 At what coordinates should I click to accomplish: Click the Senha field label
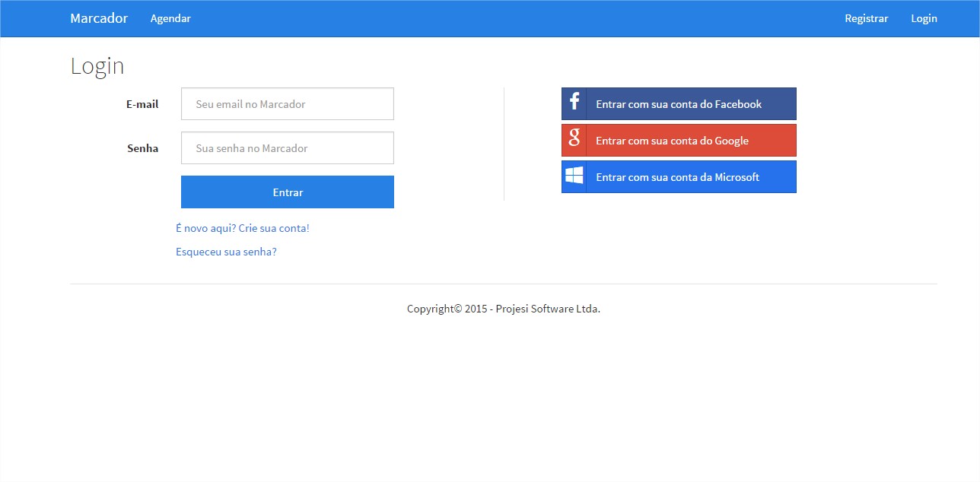142,148
